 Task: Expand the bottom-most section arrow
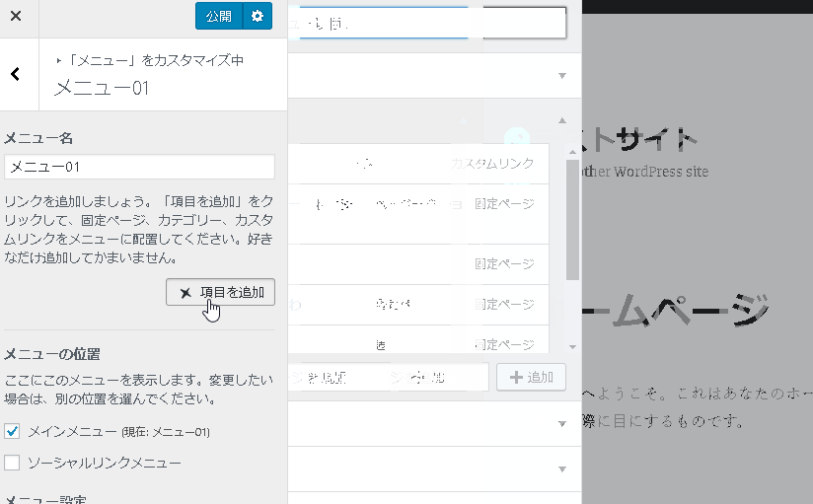(x=562, y=469)
